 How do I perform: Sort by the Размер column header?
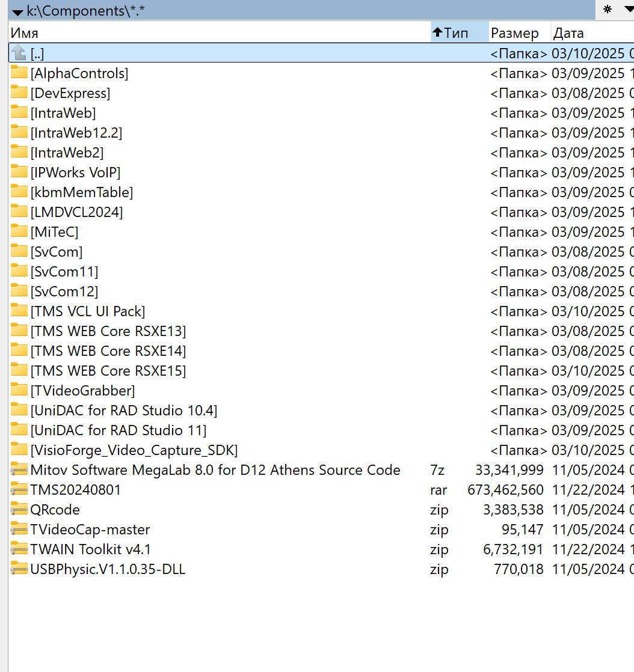point(520,32)
